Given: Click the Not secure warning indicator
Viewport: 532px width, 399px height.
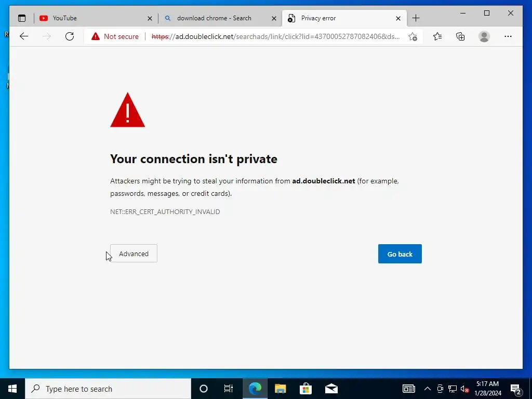Looking at the screenshot, I should coord(115,36).
